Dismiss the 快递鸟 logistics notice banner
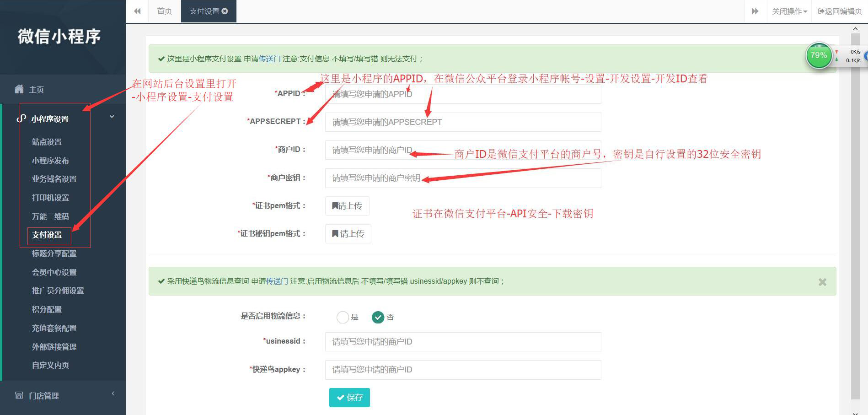868x415 pixels. pyautogui.click(x=822, y=282)
